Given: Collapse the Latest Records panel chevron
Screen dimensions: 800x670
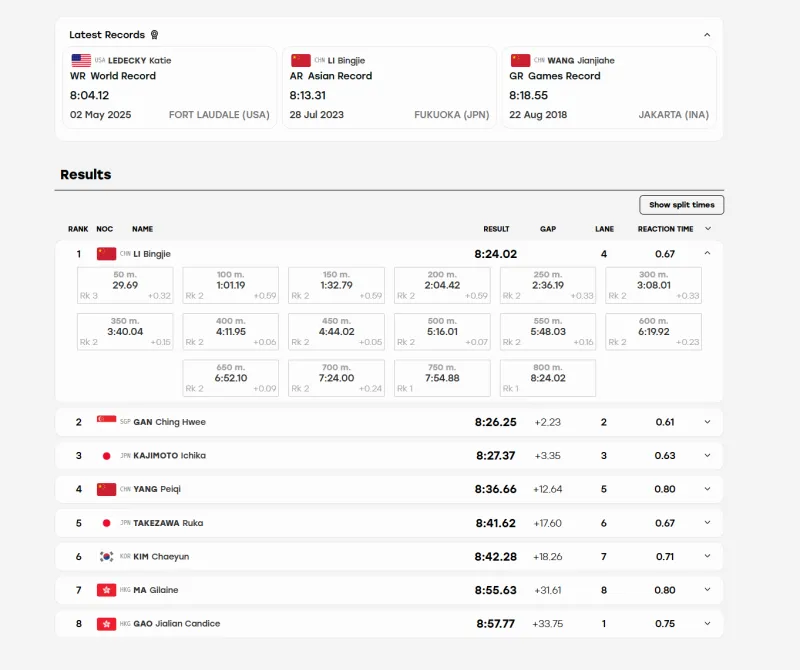Looking at the screenshot, I should click(x=707, y=35).
